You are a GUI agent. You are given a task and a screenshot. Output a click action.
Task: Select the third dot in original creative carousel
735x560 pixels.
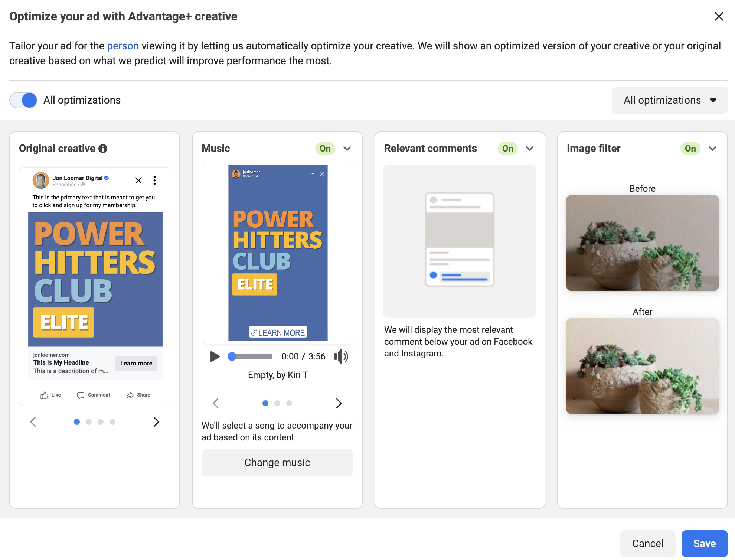click(101, 422)
